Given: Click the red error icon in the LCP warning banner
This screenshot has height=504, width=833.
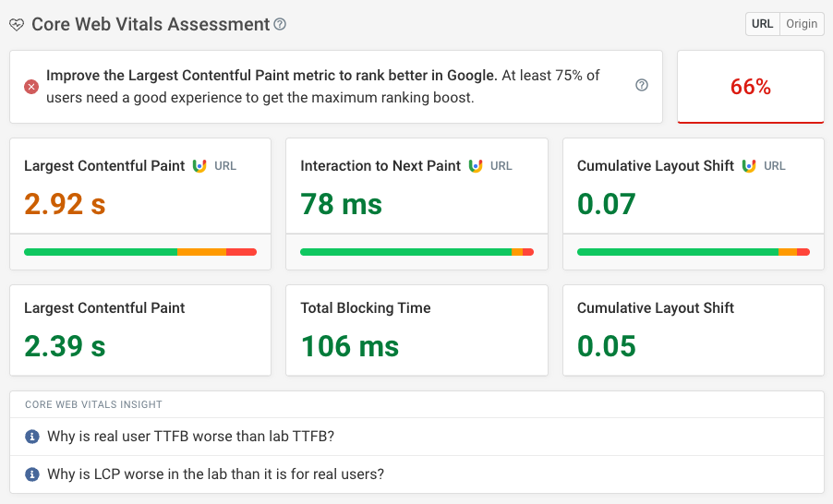Looking at the screenshot, I should click(31, 86).
